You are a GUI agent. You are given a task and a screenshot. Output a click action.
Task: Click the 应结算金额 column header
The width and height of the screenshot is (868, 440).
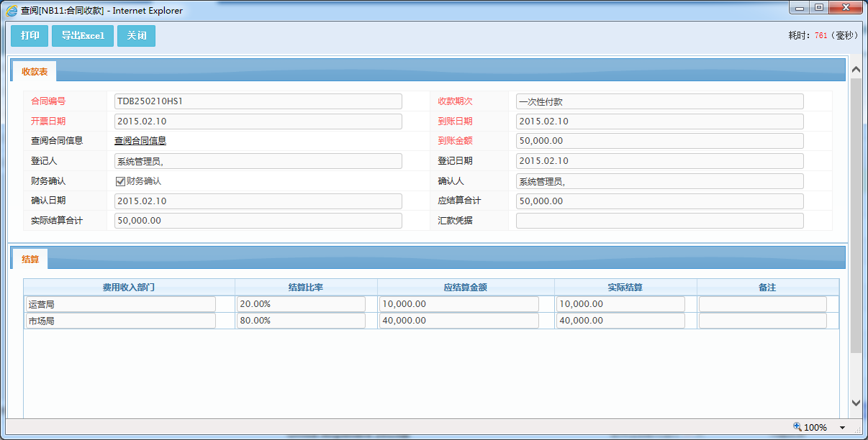point(466,288)
